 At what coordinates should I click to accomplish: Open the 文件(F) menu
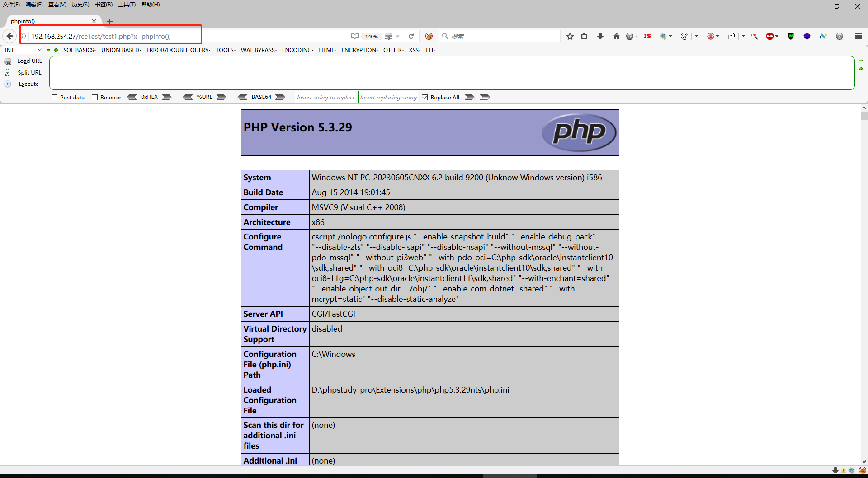click(11, 5)
